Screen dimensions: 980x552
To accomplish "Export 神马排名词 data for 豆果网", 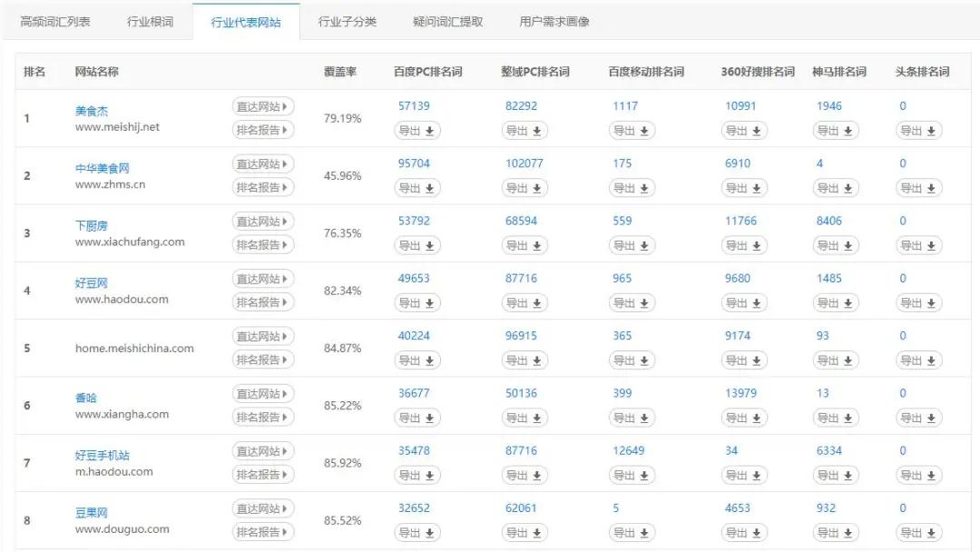I will (835, 532).
